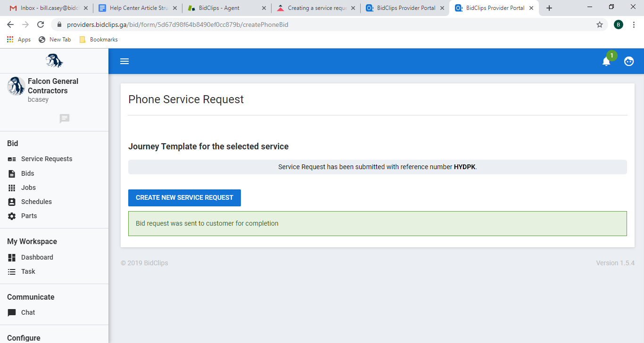This screenshot has height=343, width=644.
Task: Click the bcasey username text
Action: (x=38, y=99)
